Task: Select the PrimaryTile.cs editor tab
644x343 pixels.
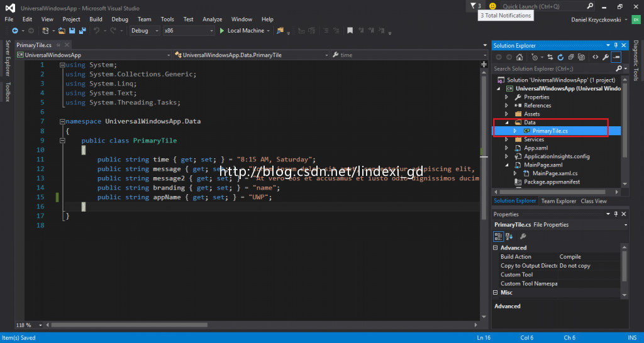Action: point(34,45)
